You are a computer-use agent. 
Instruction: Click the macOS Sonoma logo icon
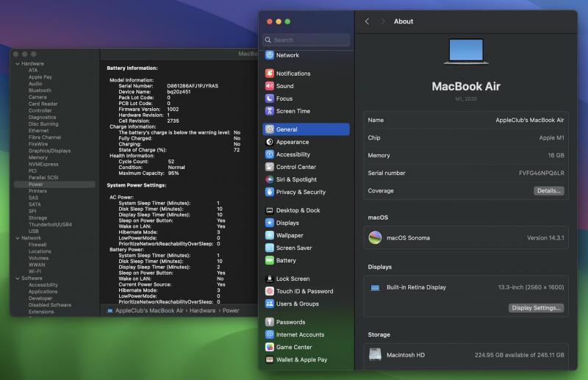click(375, 238)
